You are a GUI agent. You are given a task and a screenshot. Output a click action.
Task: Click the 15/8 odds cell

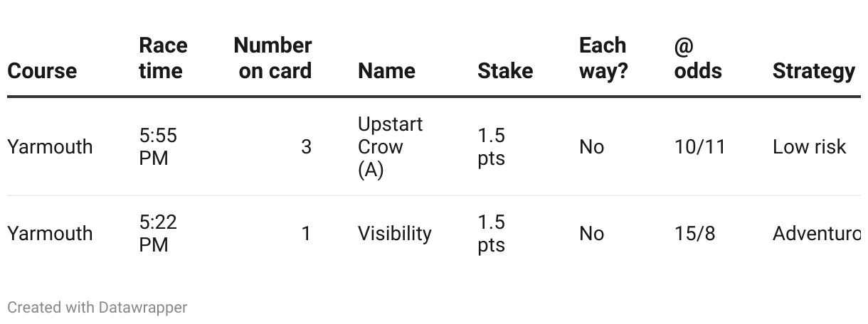pos(694,234)
